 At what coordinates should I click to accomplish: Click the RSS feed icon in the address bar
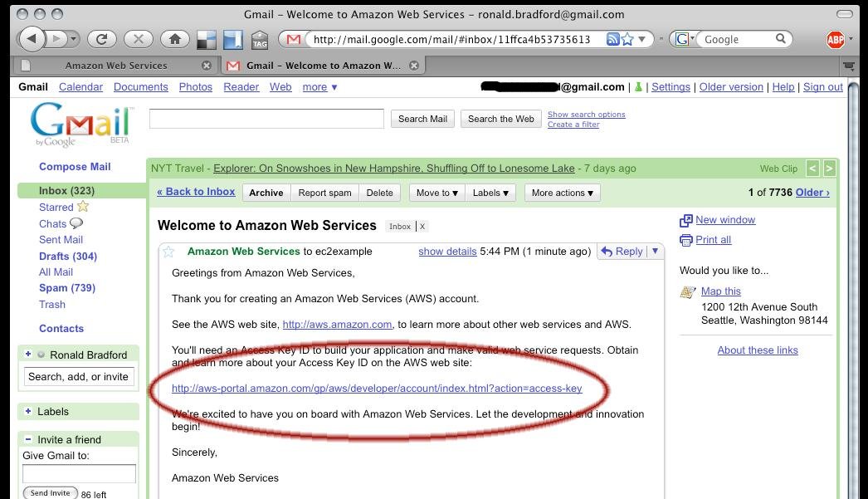(612, 39)
